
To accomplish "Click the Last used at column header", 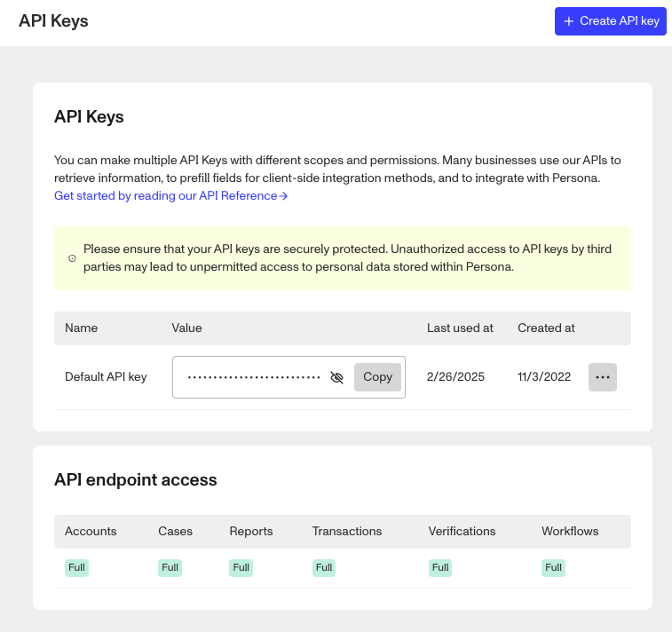I will pyautogui.click(x=460, y=328).
